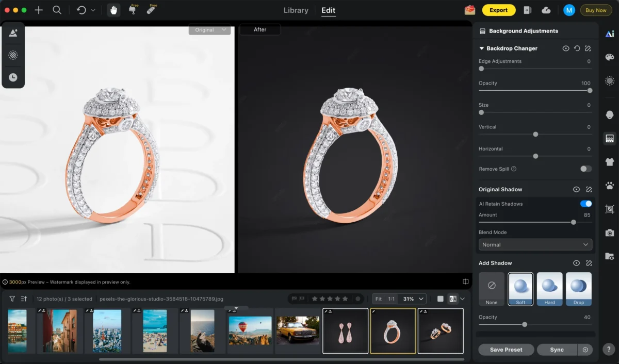Click the magnifier search icon
619x364 pixels.
click(x=57, y=10)
